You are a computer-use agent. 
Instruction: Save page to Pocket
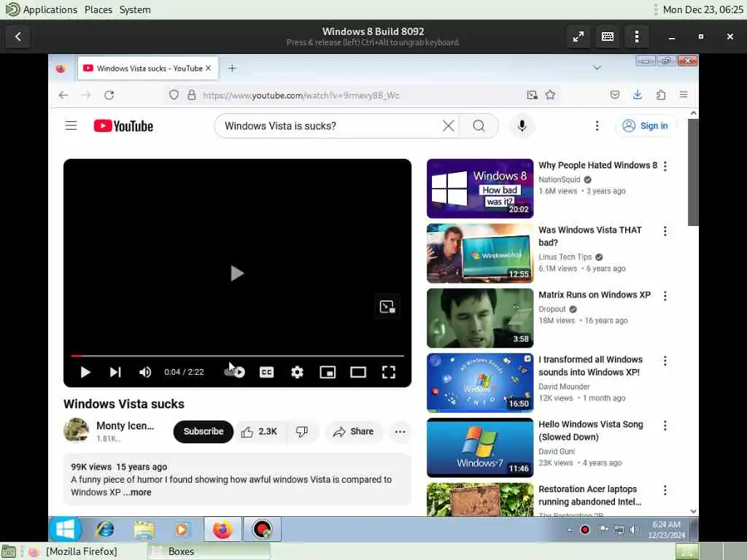coord(615,95)
